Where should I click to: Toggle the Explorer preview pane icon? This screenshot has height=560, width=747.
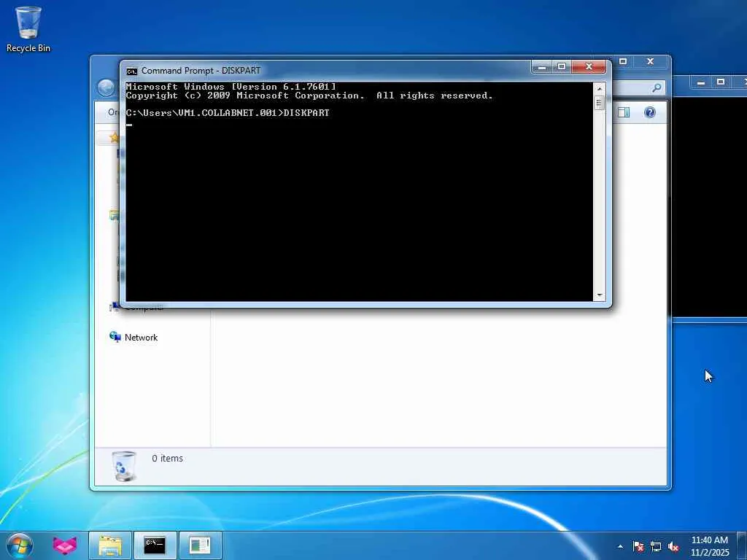(624, 112)
